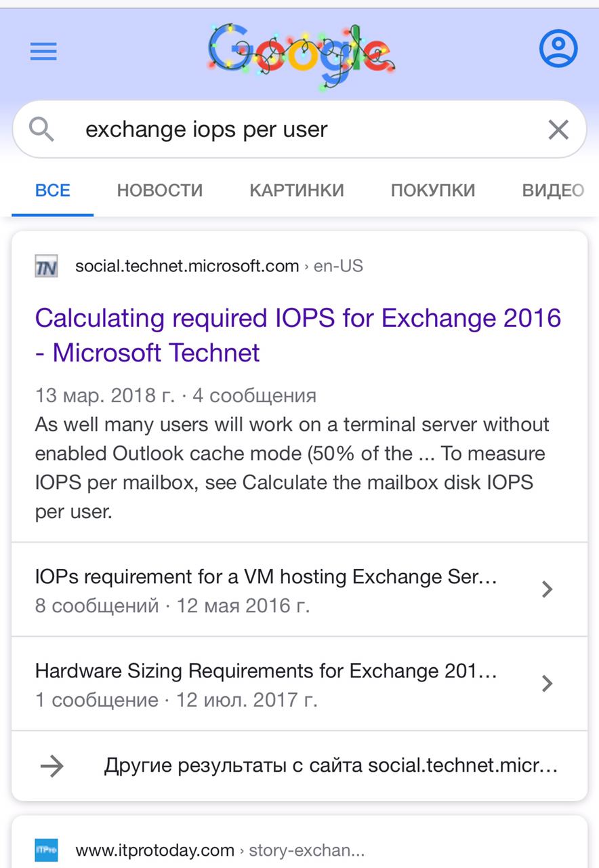Open 'Hardware Sizing Requirements for Exchange' link
This screenshot has width=599, height=868.
[266, 671]
